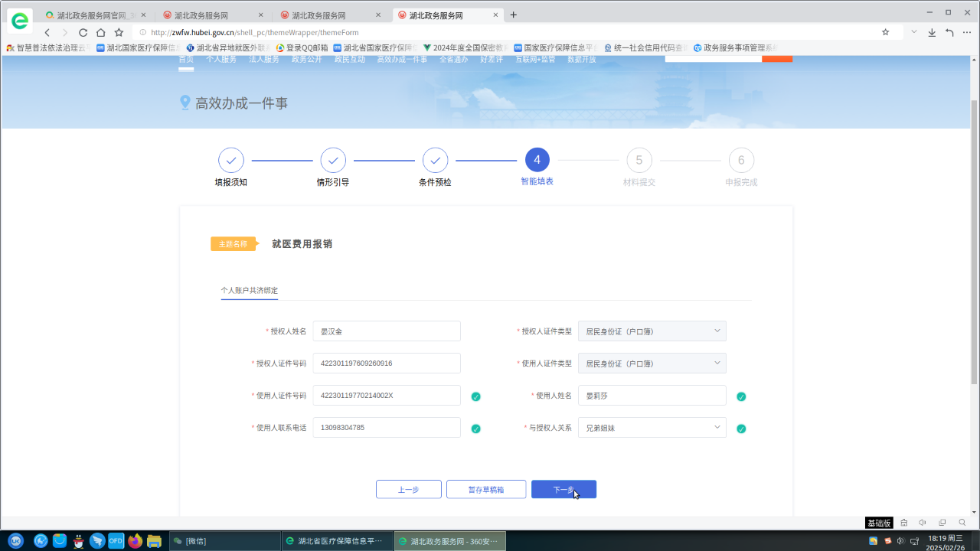Open the 与授权人关系 dropdown
The width and height of the screenshot is (980, 551).
652,428
